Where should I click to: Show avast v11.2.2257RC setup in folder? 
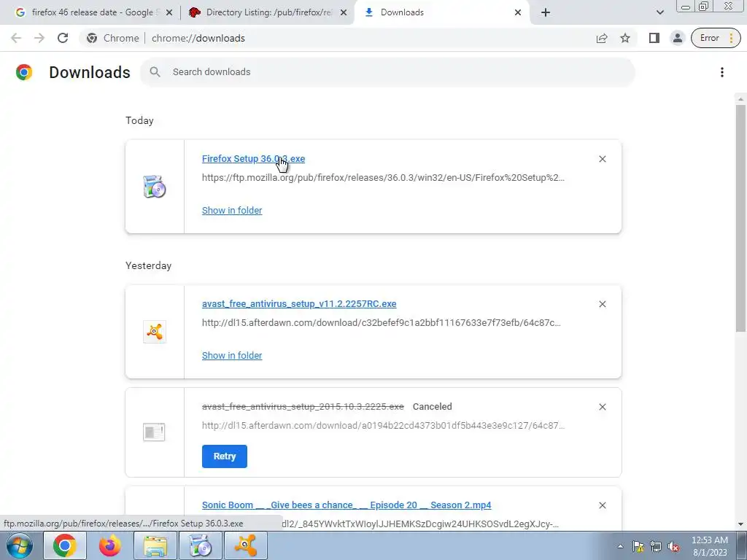[x=232, y=356]
